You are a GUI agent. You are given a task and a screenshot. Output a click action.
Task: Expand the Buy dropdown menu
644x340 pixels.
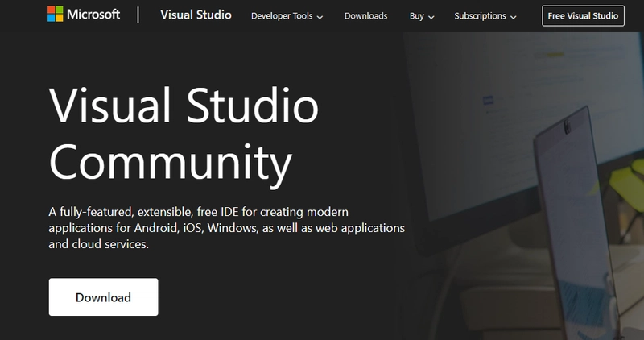[422, 16]
